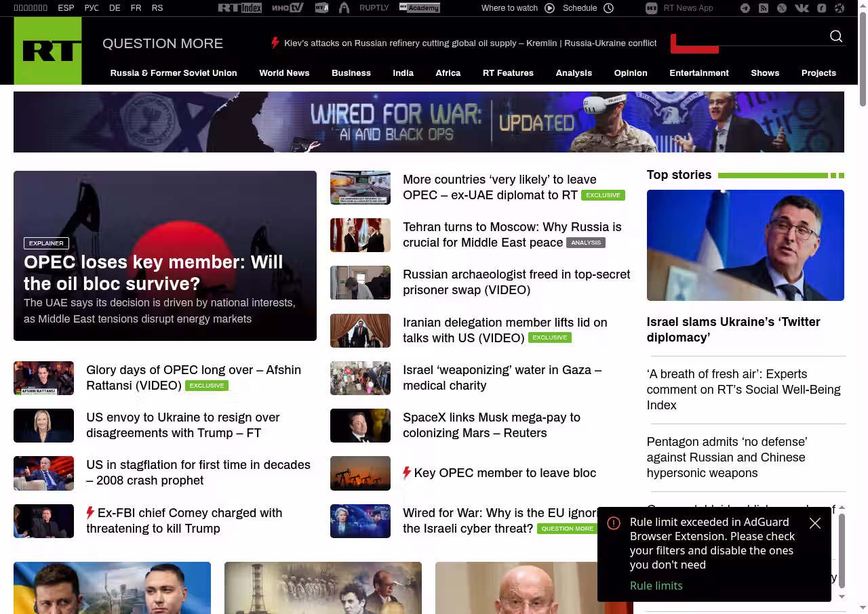Close the AdGuard rule limit notification

coord(815,523)
